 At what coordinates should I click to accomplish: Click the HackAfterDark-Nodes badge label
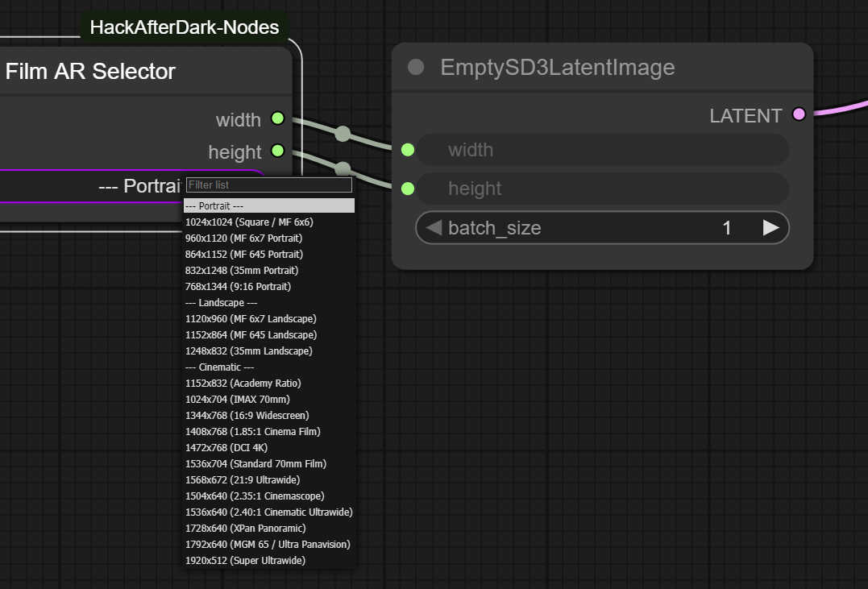(185, 27)
